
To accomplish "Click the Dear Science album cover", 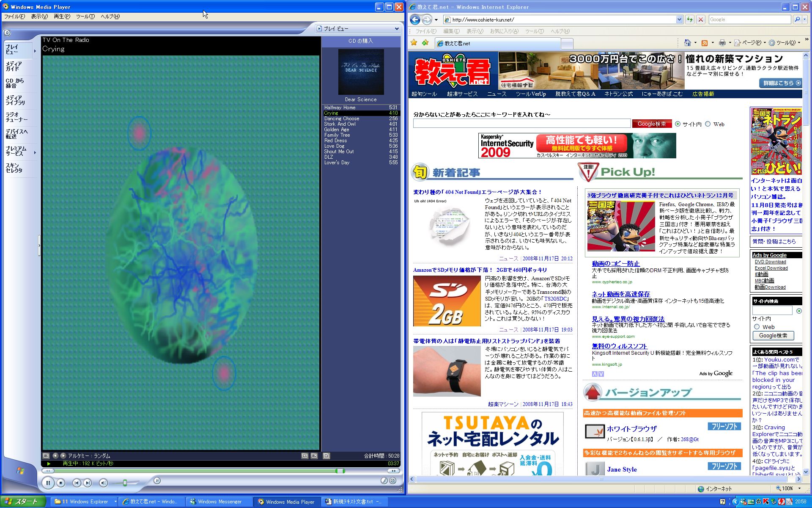I will [x=361, y=72].
